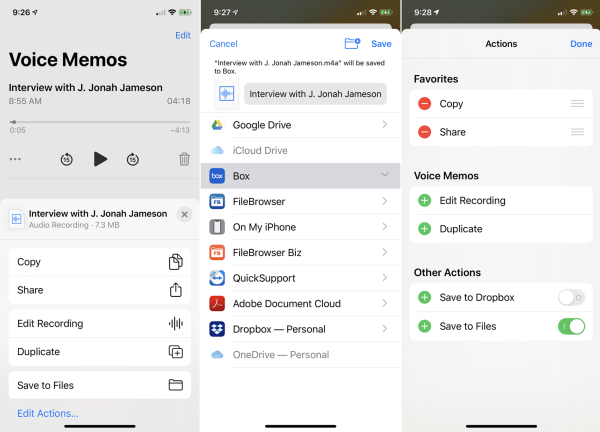Enable the Save to Dropbox switch
Image resolution: width=600 pixels, height=432 pixels.
(x=571, y=297)
